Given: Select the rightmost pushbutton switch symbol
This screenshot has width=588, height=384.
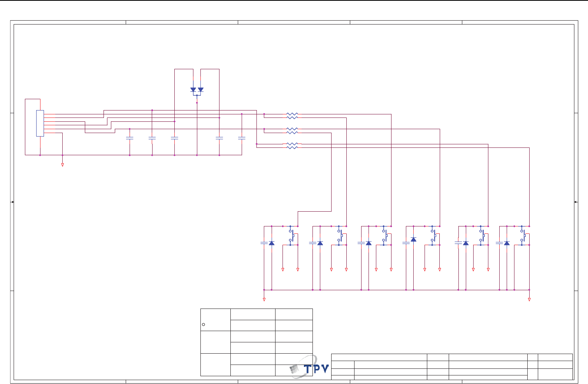Looking at the screenshot, I should click(x=523, y=236).
